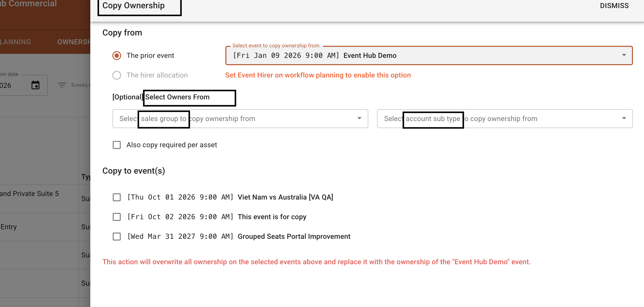644x307 pixels.
Task: Click the Events filter icon
Action: pyautogui.click(x=62, y=85)
